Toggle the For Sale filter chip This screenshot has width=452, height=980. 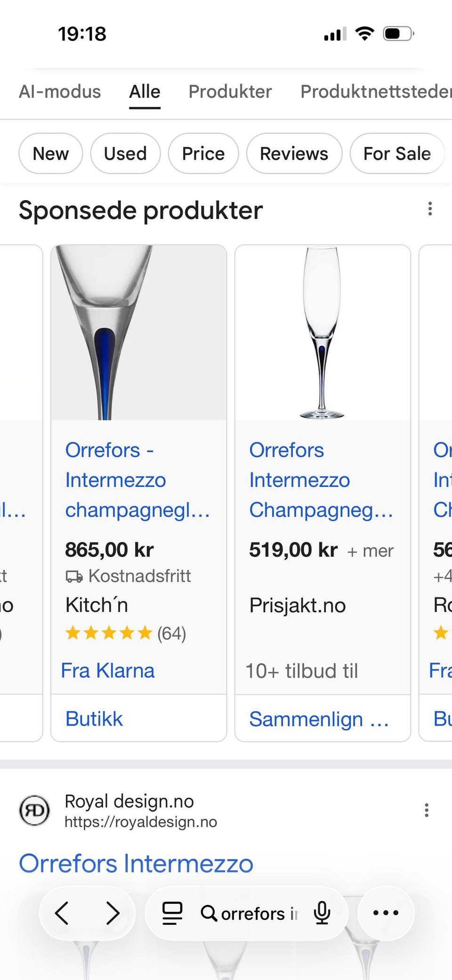(397, 154)
